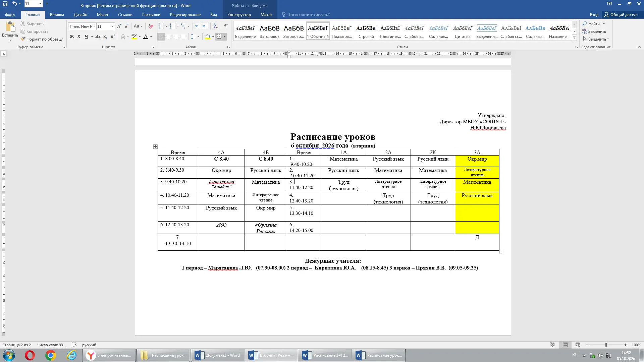The height and width of the screenshot is (362, 644).
Task: Click the Save icon in quick access toolbar
Action: 5,4
